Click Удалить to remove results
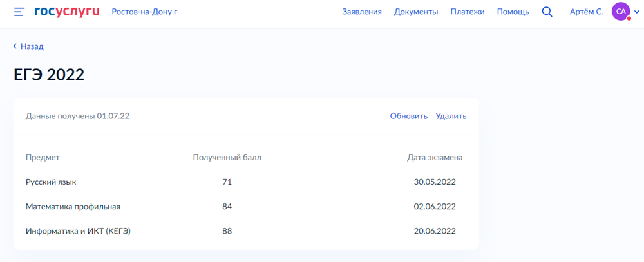The width and height of the screenshot is (644, 262). point(451,117)
